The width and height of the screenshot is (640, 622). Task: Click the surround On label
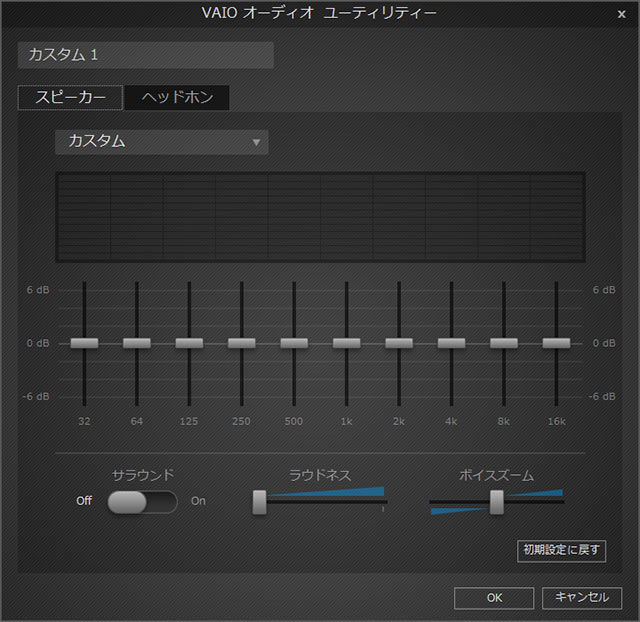click(x=198, y=501)
